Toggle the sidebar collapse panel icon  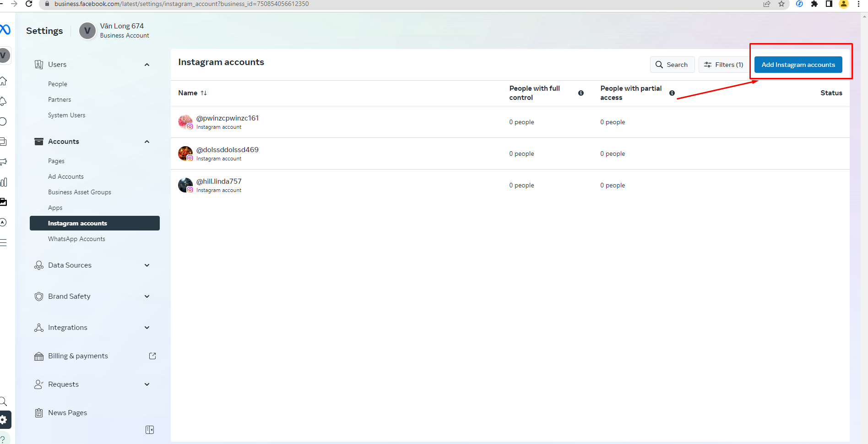pyautogui.click(x=150, y=430)
